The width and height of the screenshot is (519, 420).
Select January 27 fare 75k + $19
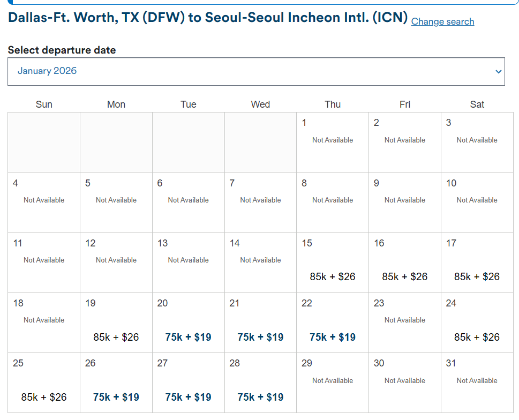(188, 397)
